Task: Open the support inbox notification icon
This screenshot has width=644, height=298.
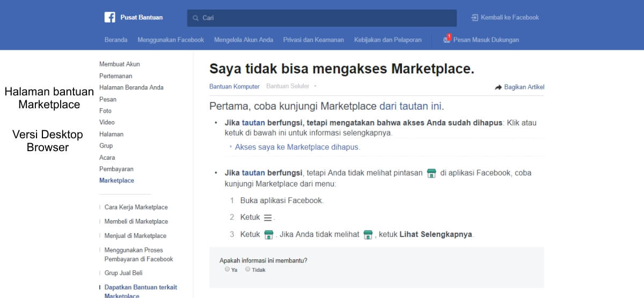Action: tap(447, 39)
